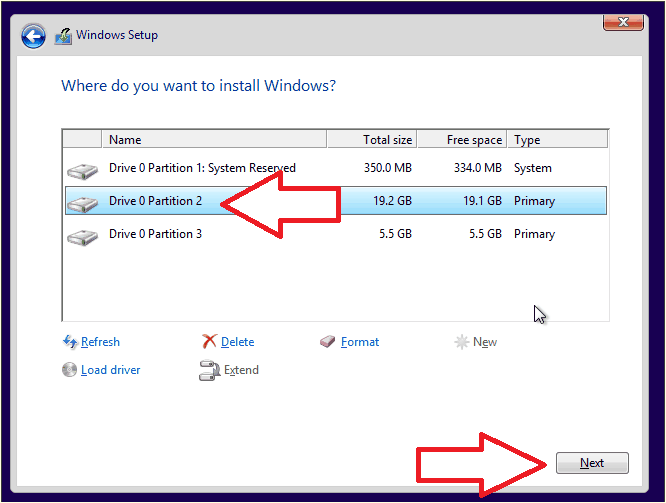Click the Format eraser icon
The width and height of the screenshot is (666, 503).
coord(327,342)
